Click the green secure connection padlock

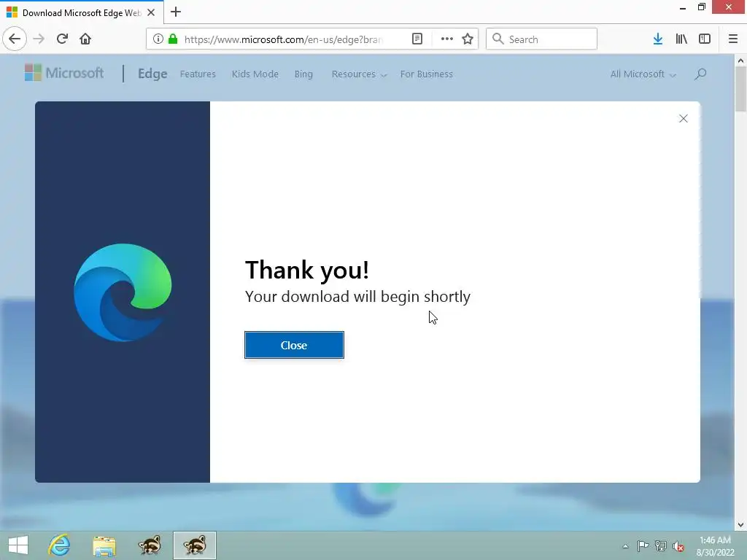click(173, 39)
